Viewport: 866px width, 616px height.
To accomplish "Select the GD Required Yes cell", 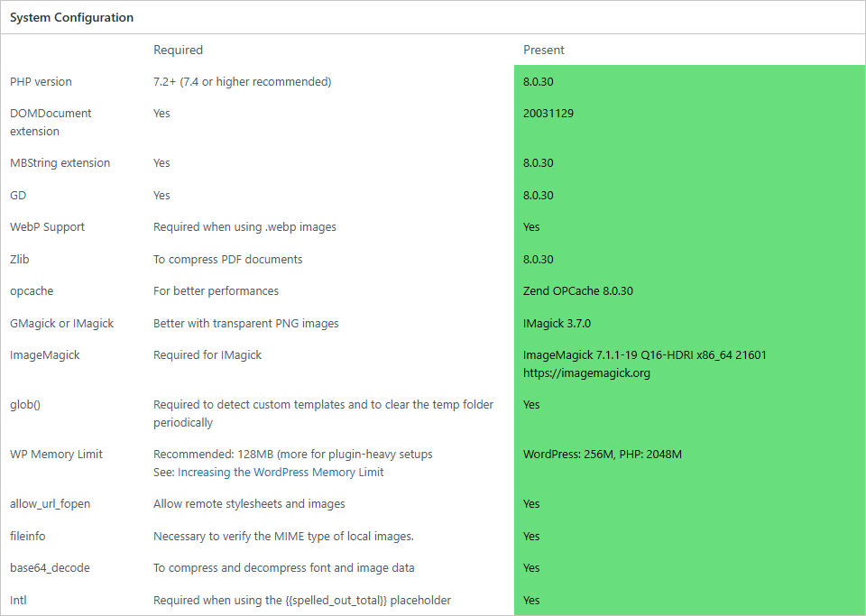I will point(161,196).
